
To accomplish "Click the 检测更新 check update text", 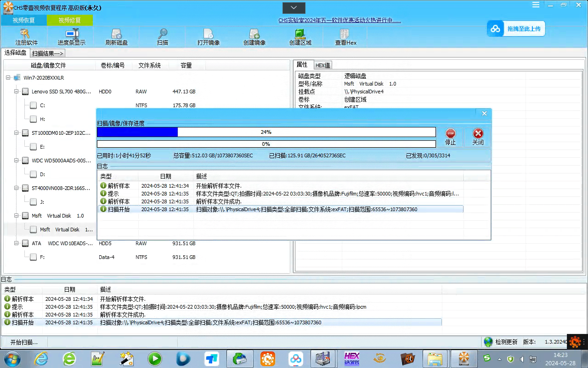I will pyautogui.click(x=506, y=342).
